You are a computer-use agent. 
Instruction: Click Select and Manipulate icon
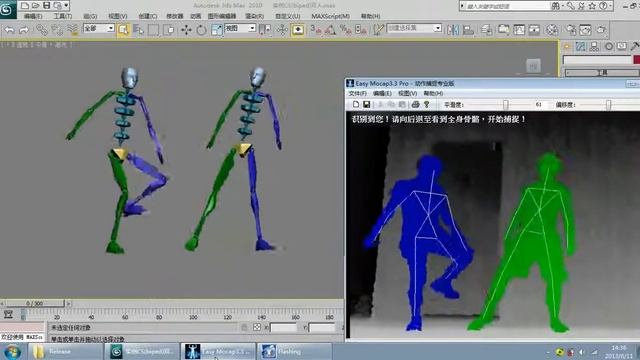[282, 30]
